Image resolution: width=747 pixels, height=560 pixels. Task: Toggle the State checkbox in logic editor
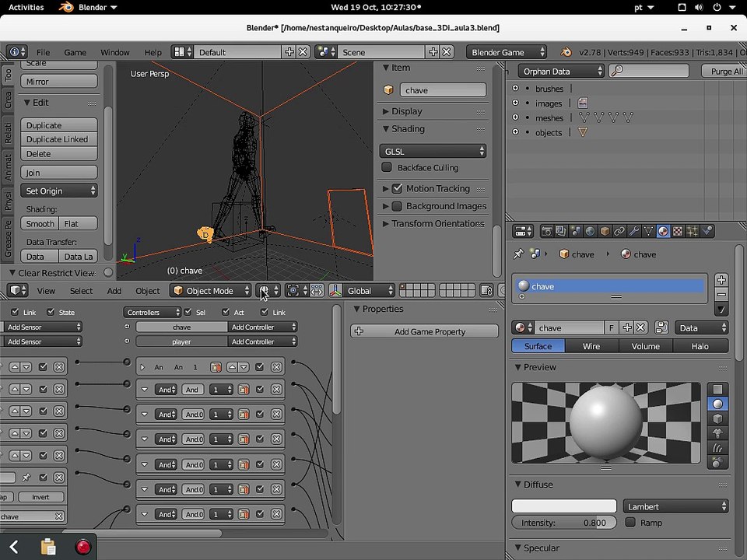click(51, 312)
